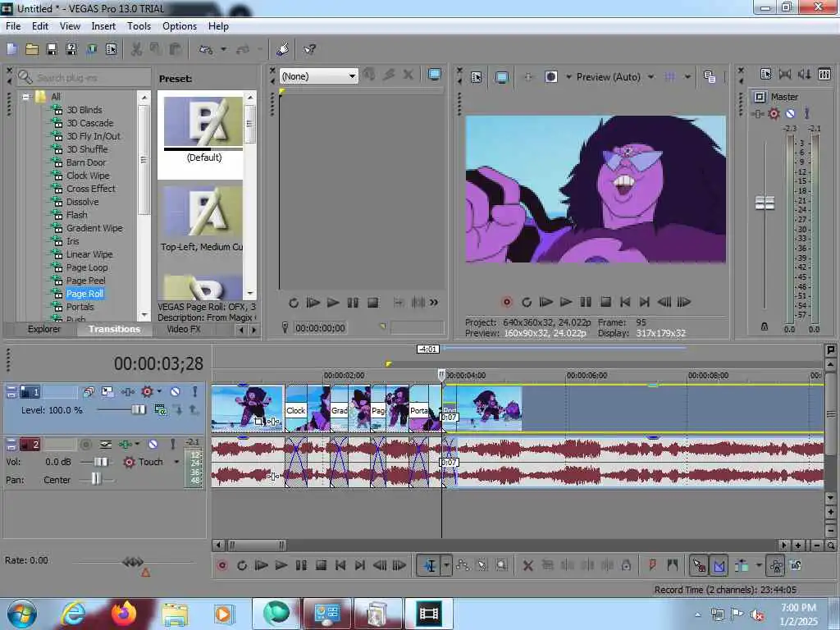Open Mixer Downmix Output icon

(x=785, y=75)
